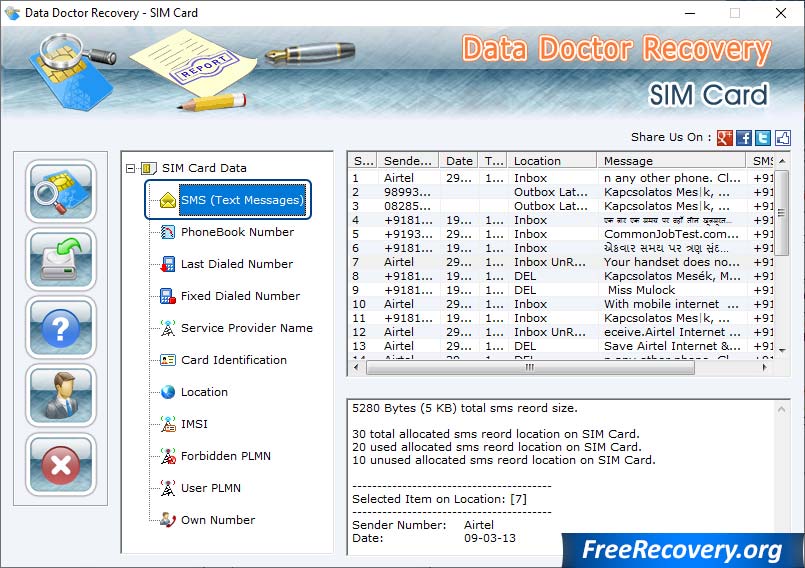Sort by the Location column header
Image resolution: width=805 pixels, height=568 pixels.
tap(552, 161)
